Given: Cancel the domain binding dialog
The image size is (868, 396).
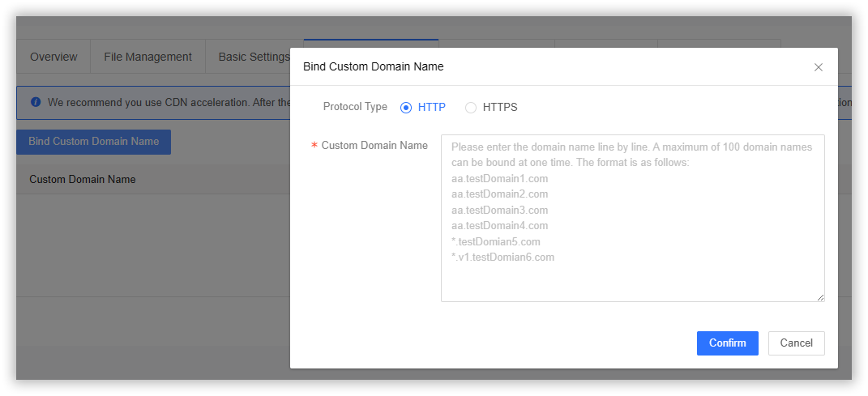Looking at the screenshot, I should click(x=796, y=343).
